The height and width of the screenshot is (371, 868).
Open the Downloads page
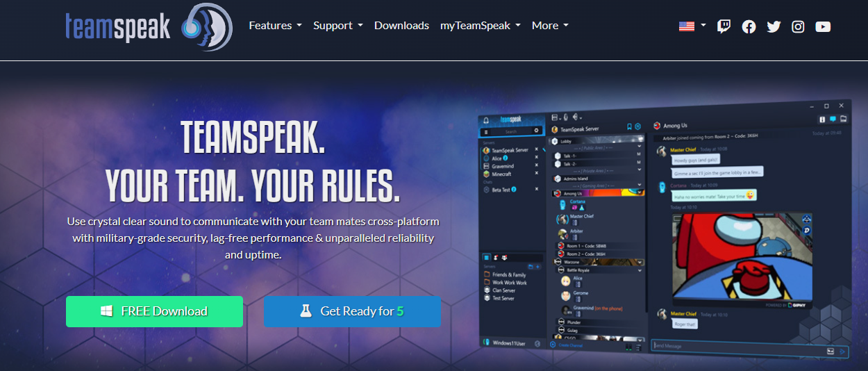[x=401, y=26]
